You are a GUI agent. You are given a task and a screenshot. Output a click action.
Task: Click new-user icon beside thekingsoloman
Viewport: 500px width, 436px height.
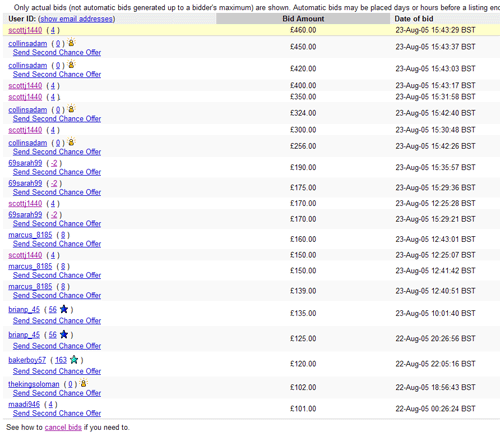84,383
